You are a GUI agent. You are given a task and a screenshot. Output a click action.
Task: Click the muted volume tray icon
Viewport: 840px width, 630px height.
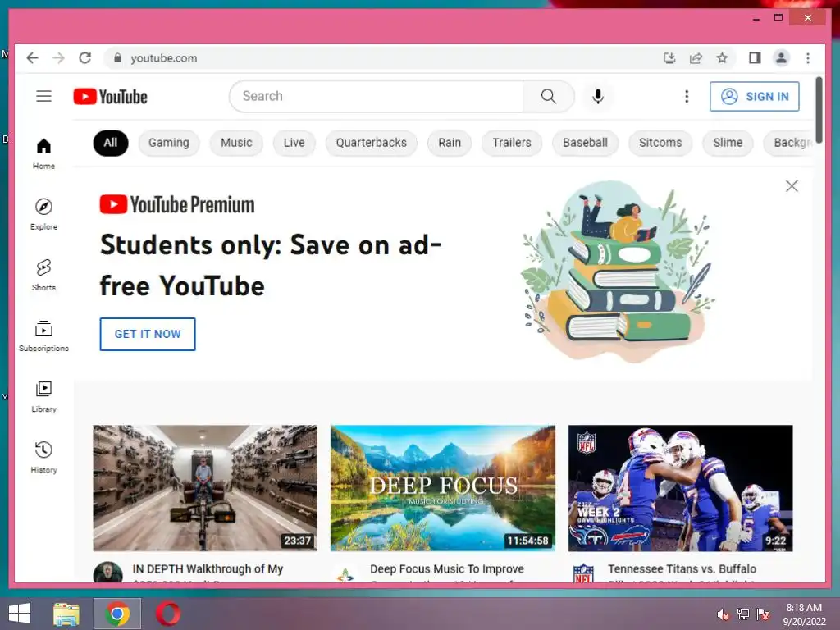pyautogui.click(x=724, y=614)
